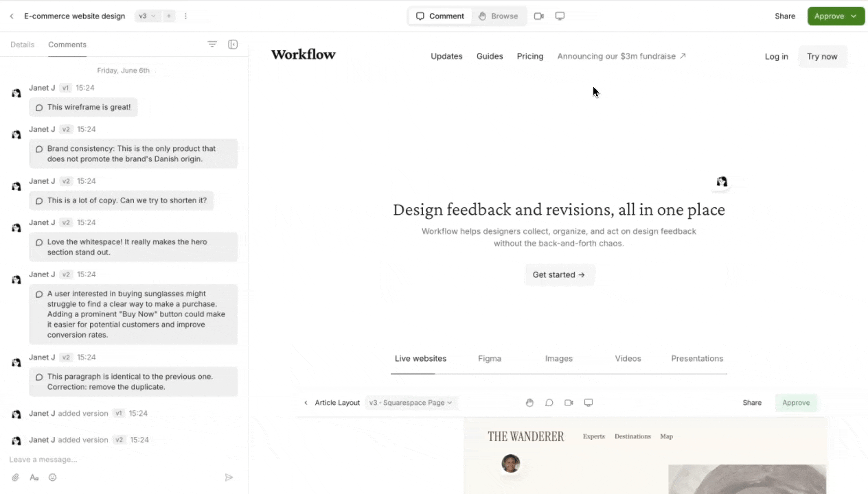Open the Pricing nav link
This screenshot has width=868, height=494.
click(530, 56)
